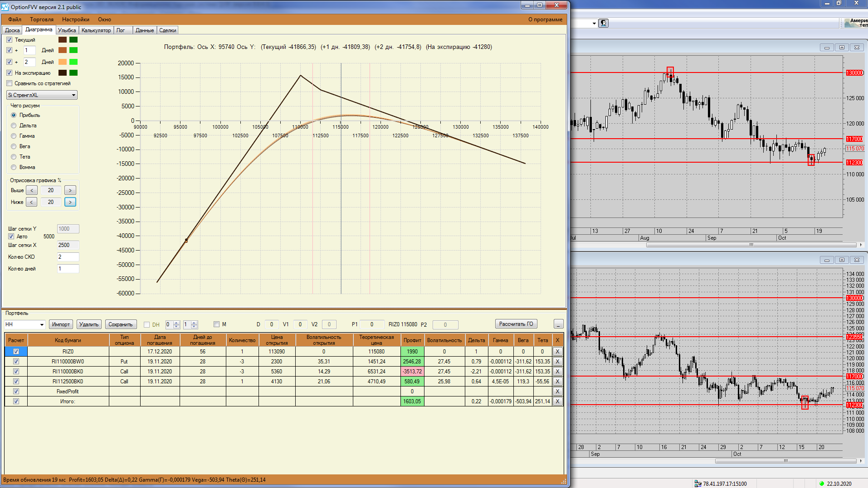Image resolution: width=868 pixels, height=488 pixels.
Task: Click the network connection icon in status bar
Action: pyautogui.click(x=698, y=483)
